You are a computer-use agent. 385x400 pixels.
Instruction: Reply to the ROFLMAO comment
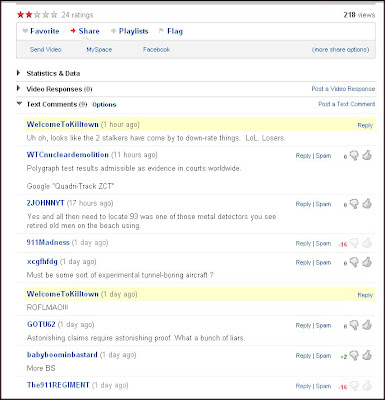click(x=365, y=295)
